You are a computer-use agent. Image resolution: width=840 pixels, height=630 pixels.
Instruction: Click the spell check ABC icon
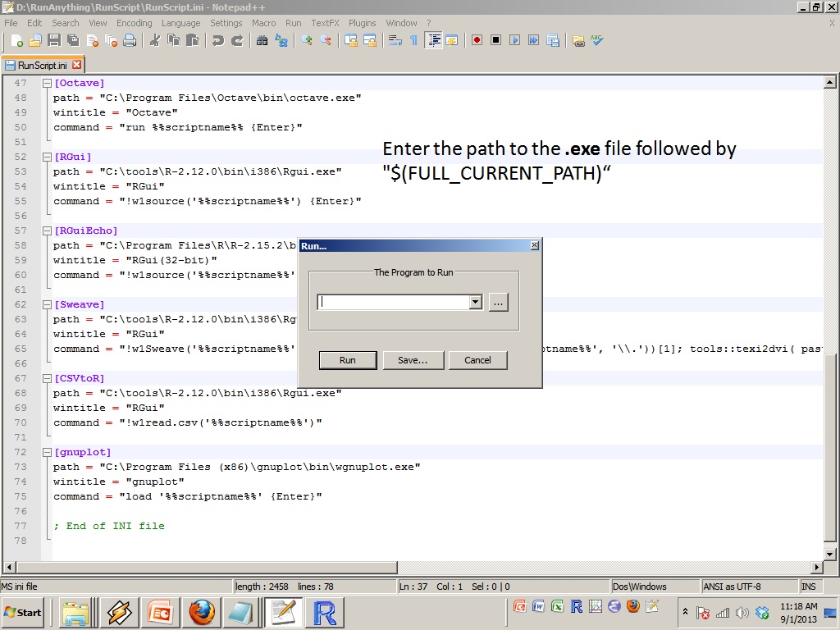point(597,41)
